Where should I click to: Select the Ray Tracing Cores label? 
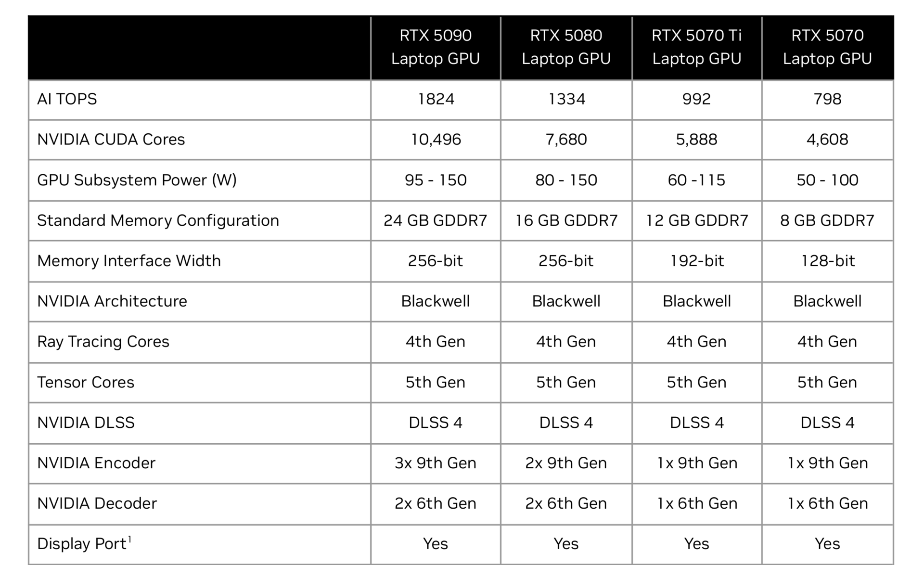[103, 342]
